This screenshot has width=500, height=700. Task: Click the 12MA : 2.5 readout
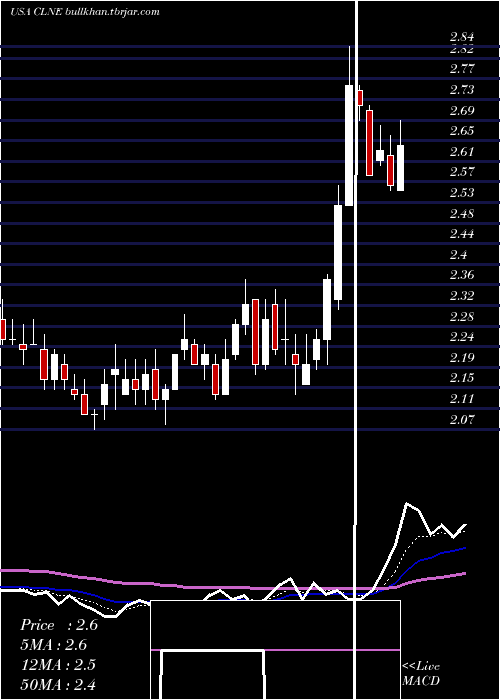(x=58, y=665)
